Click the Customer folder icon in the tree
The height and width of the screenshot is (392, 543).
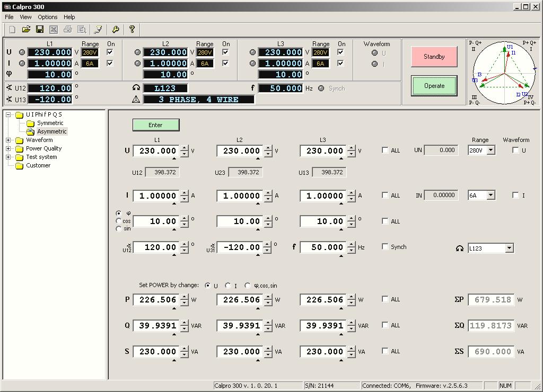click(x=20, y=166)
